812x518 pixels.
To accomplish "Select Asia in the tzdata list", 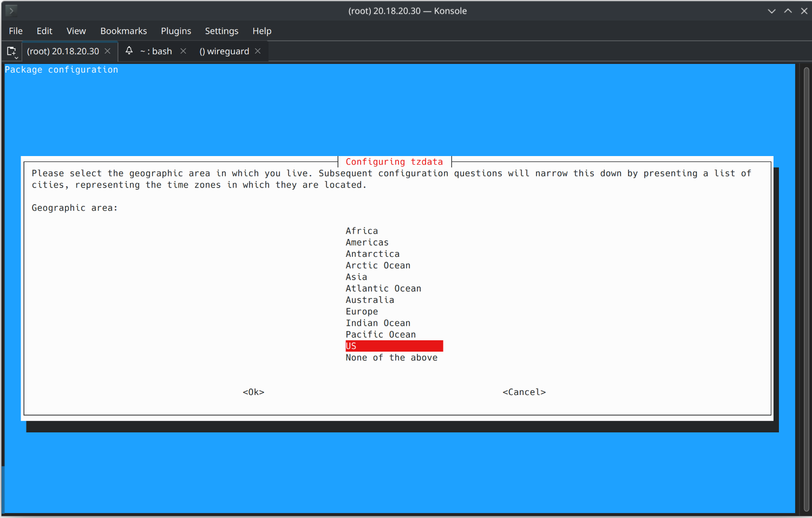I will pyautogui.click(x=356, y=277).
